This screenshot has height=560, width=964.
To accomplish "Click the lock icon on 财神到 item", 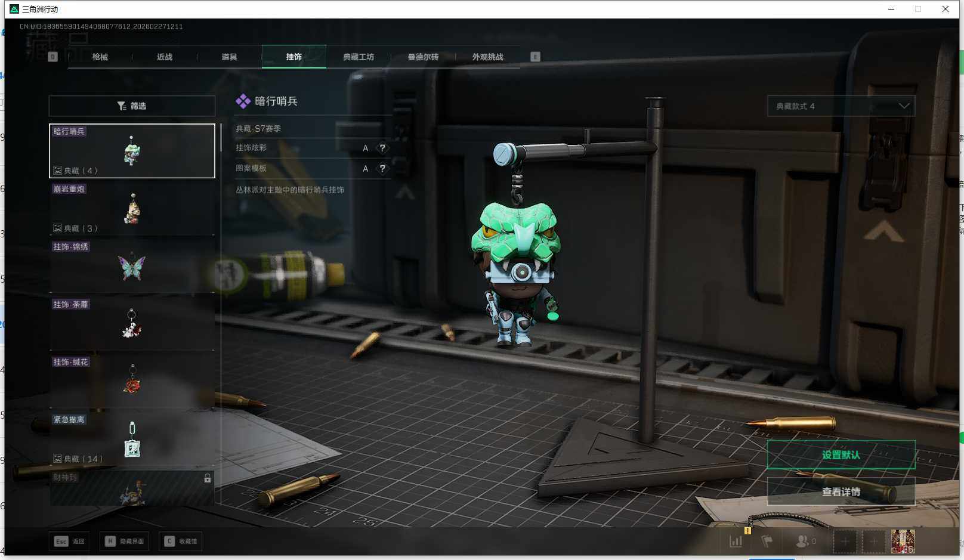I will pyautogui.click(x=208, y=478).
